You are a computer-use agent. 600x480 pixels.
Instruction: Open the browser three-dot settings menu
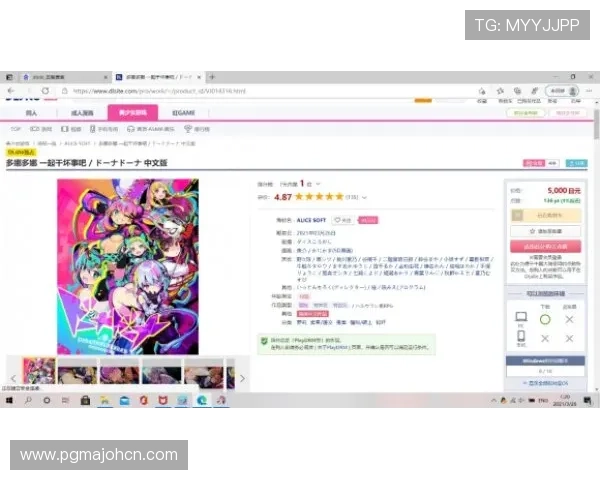pyautogui.click(x=589, y=91)
